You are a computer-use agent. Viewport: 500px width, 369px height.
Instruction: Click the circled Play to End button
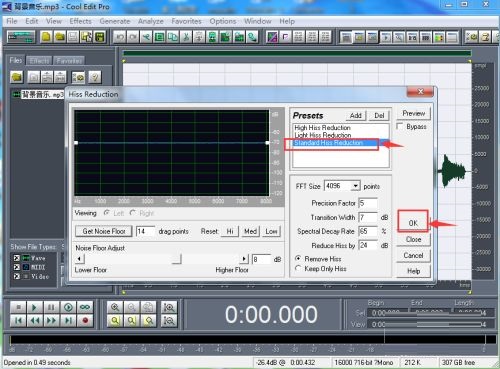click(68, 307)
